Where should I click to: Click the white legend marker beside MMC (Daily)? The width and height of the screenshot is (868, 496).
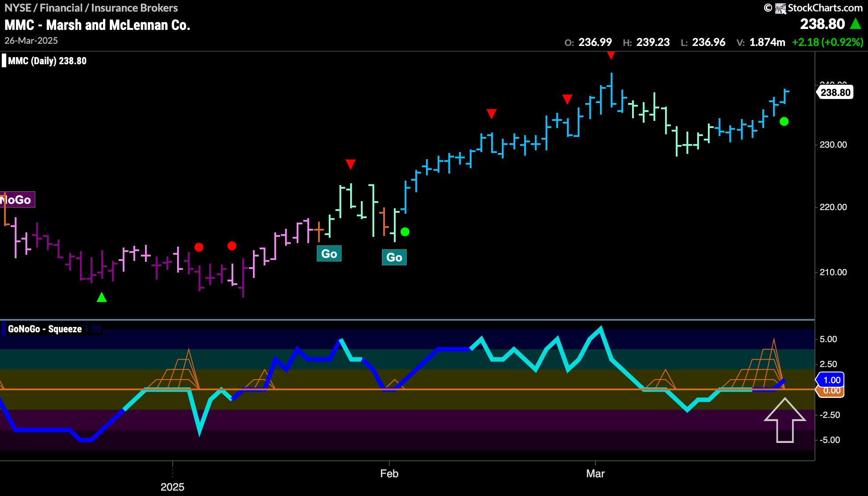coord(4,61)
